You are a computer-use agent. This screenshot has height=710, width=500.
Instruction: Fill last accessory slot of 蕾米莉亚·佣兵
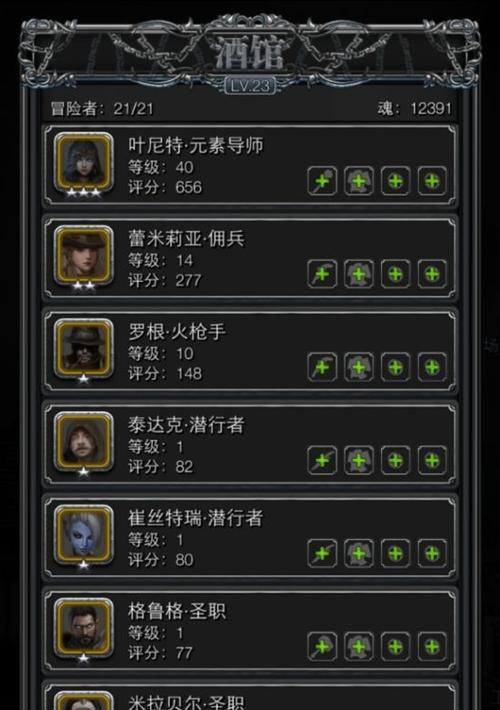point(432,274)
